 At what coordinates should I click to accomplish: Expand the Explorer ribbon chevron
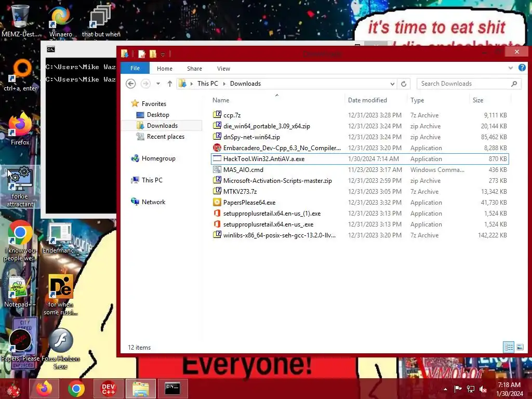[511, 68]
